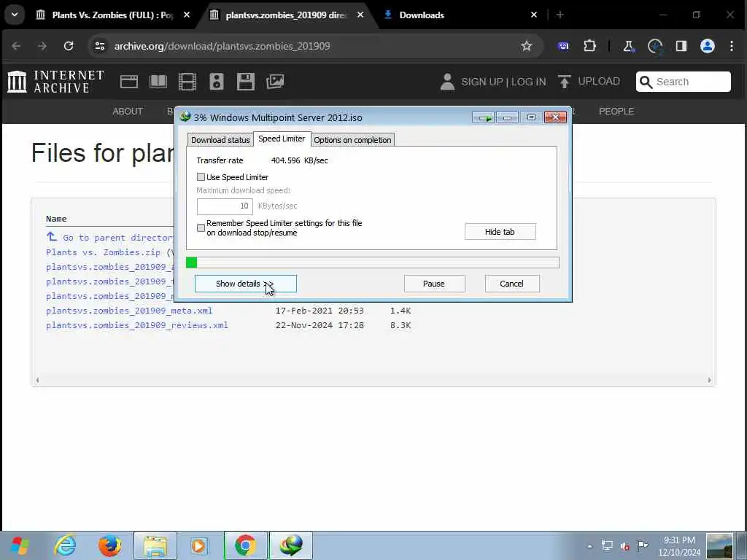Image resolution: width=747 pixels, height=560 pixels.
Task: Open the Options on completion tab
Action: pyautogui.click(x=352, y=140)
